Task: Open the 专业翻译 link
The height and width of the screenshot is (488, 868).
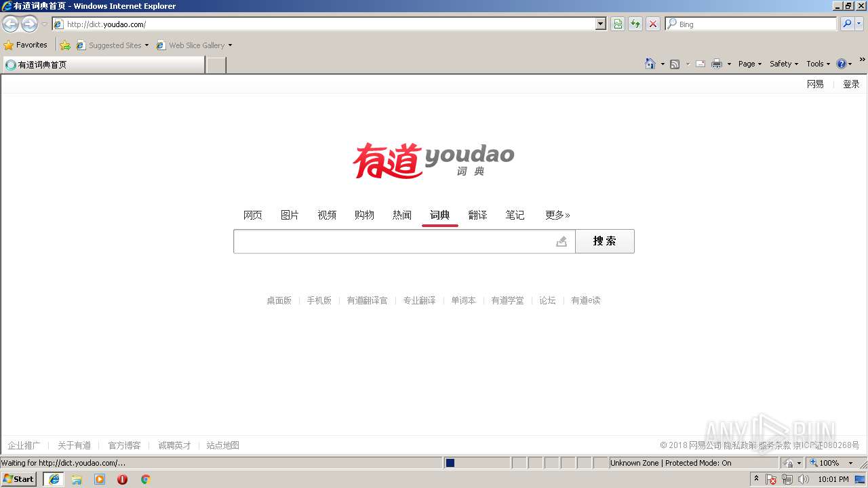Action: point(419,300)
